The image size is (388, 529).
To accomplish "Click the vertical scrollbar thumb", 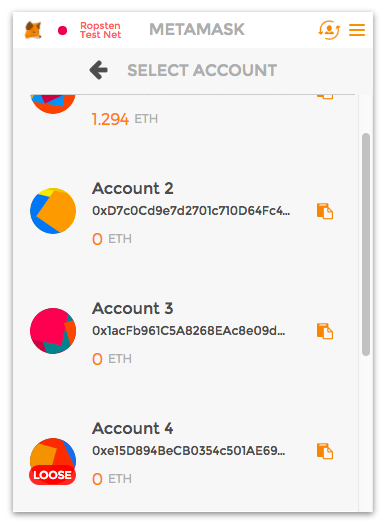I will [366, 244].
